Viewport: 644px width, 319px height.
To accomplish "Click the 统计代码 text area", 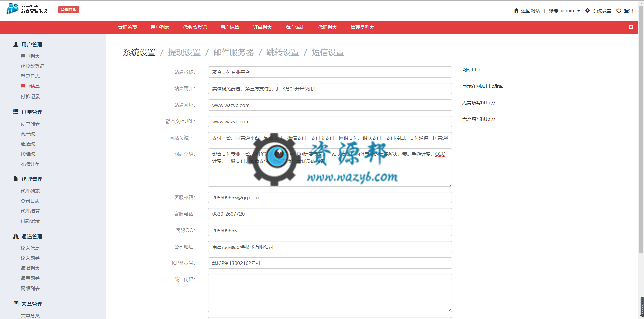I will tap(330, 293).
